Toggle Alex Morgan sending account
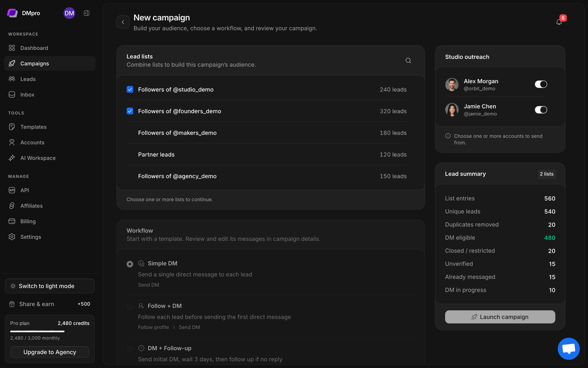The image size is (588, 368). pos(541,84)
